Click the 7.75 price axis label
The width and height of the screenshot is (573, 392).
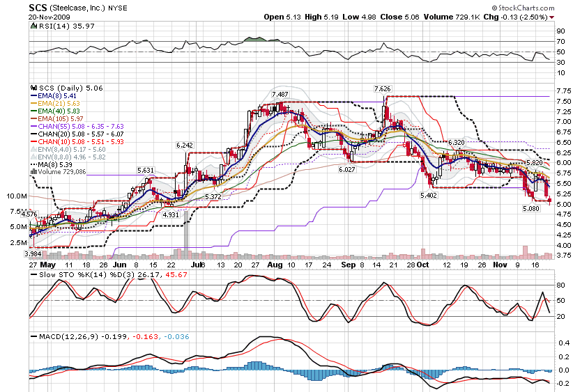tap(563, 91)
